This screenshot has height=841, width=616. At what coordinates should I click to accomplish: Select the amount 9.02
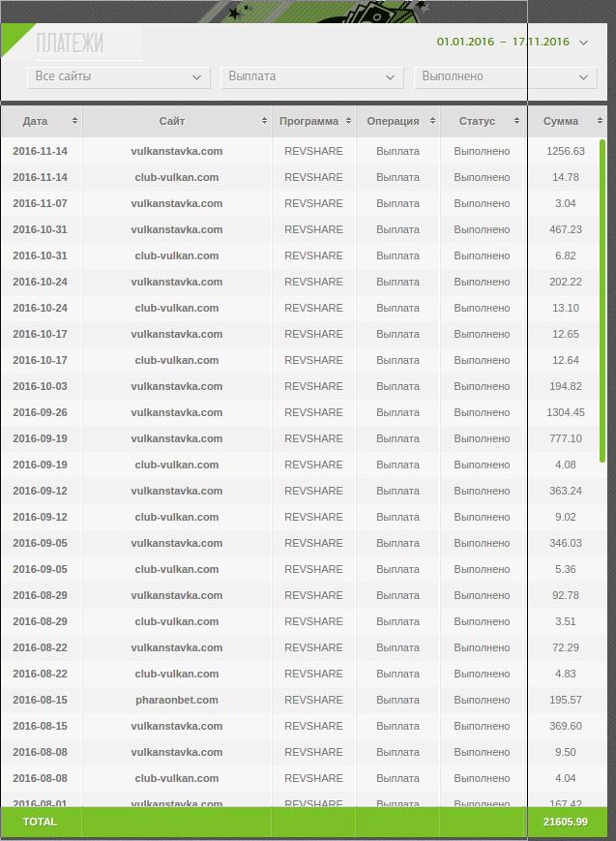[566, 518]
